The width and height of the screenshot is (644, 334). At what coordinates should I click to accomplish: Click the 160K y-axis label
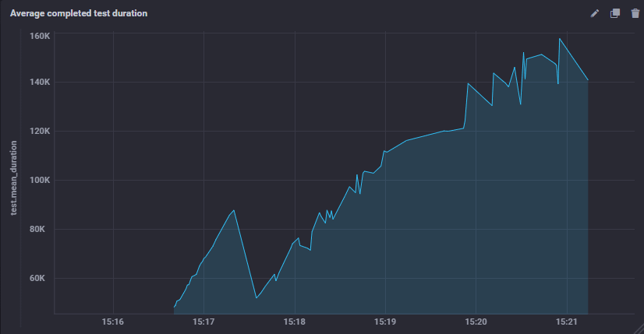tap(40, 36)
